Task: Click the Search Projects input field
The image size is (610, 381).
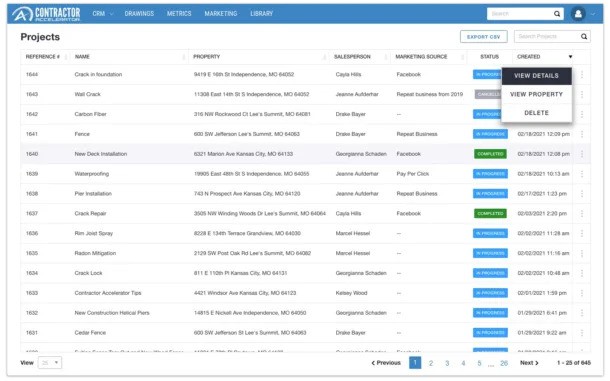Action: (547, 37)
